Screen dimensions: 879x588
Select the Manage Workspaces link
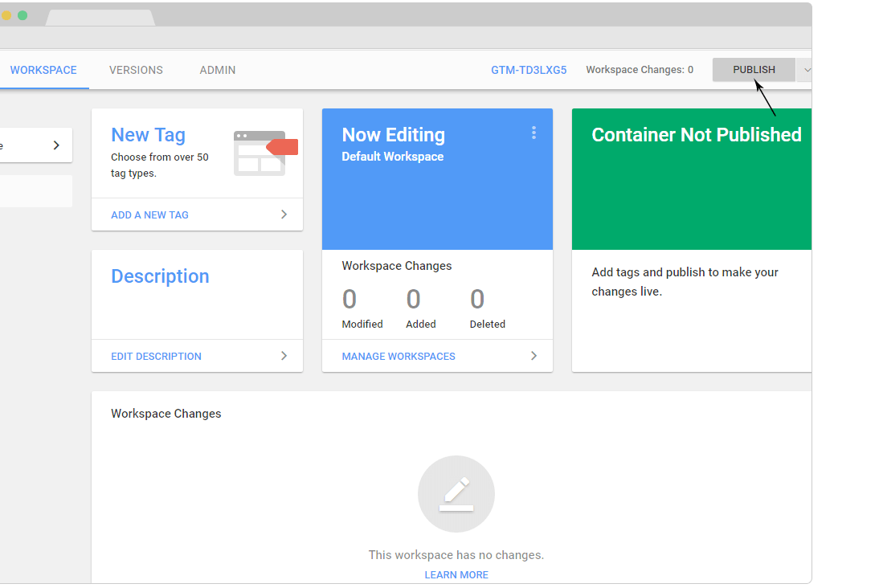tap(399, 356)
